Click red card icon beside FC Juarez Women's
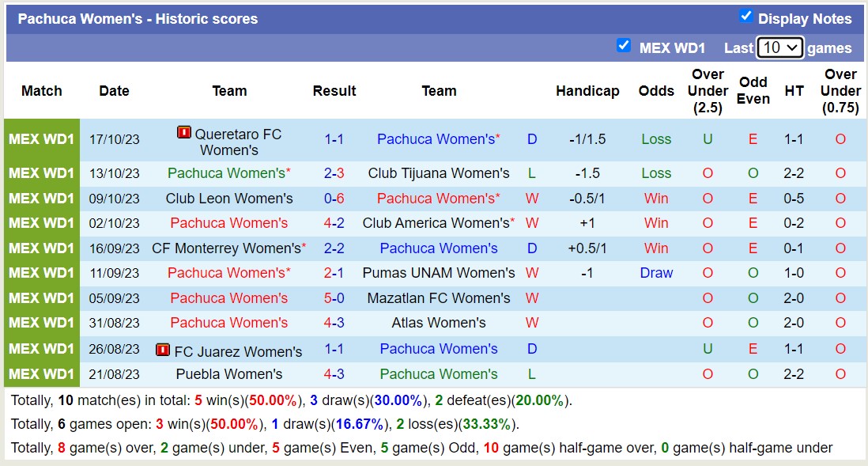This screenshot has height=466, width=868. click(163, 349)
